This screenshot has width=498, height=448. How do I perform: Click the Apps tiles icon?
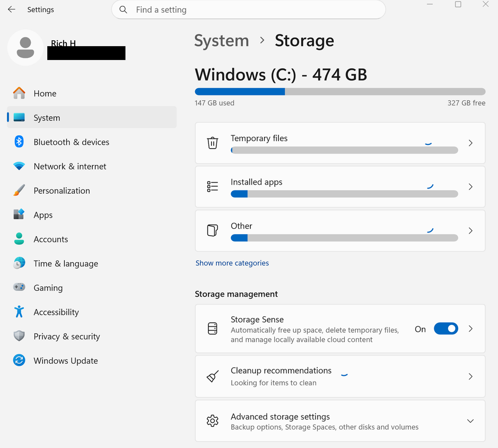tap(19, 214)
